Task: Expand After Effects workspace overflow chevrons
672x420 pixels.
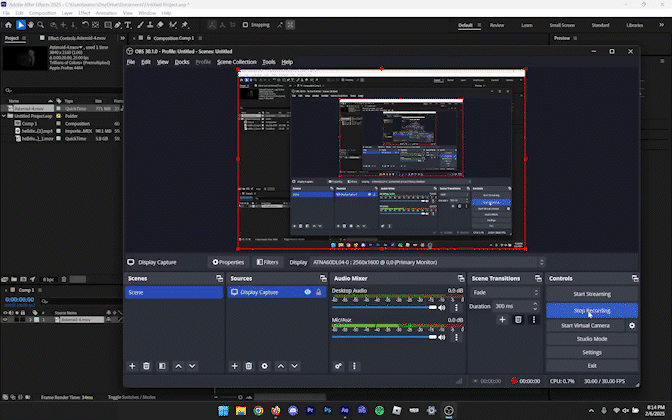Action: (661, 25)
